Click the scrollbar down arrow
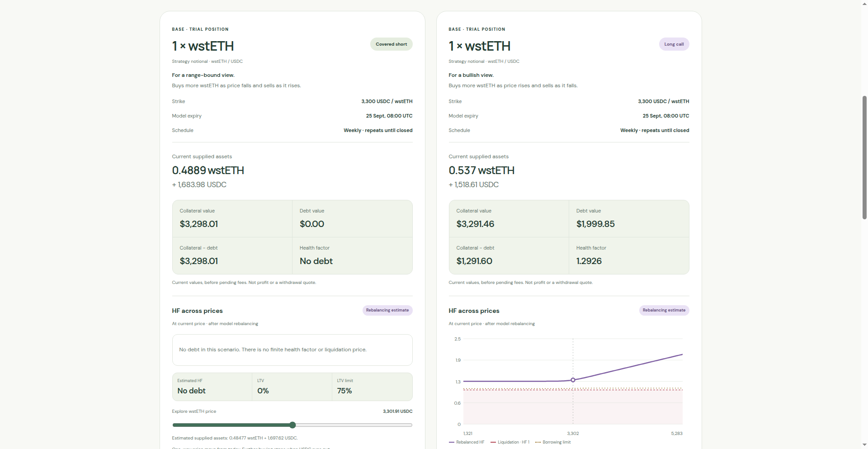This screenshot has height=449, width=868. (864, 445)
